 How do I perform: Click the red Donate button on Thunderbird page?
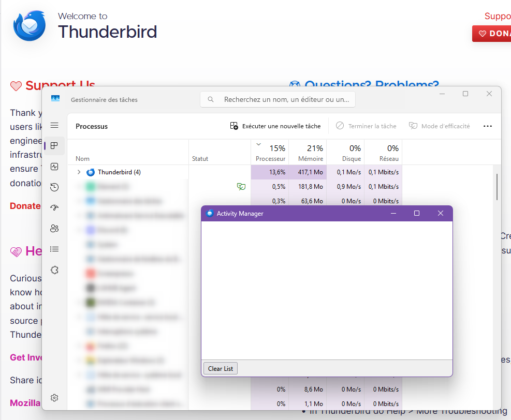(x=492, y=34)
